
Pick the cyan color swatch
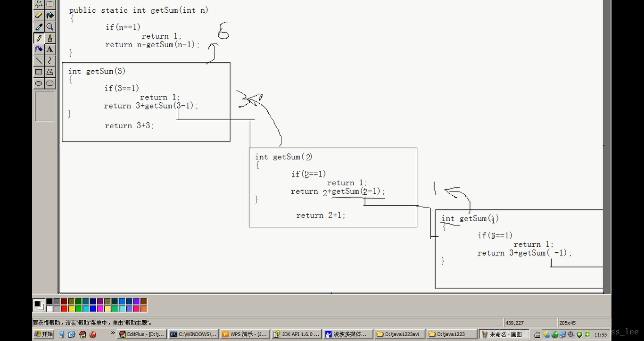point(86,308)
